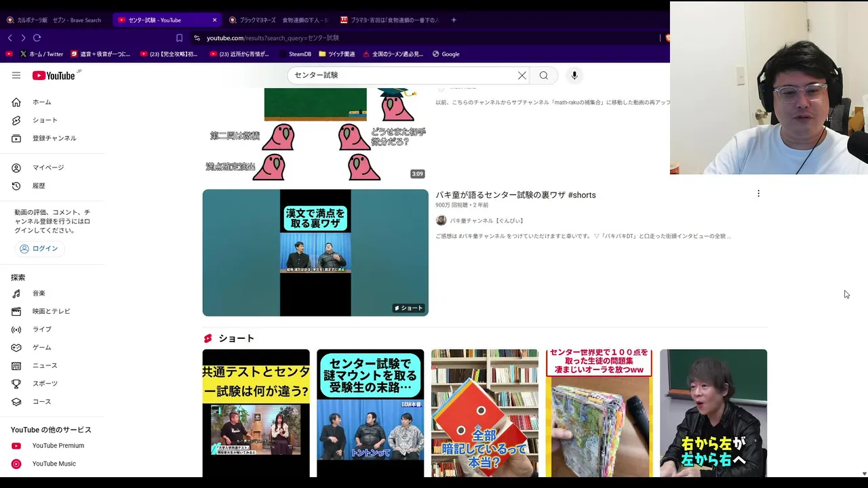868x488 pixels.
Task: Open short センター世界史で100点
Action: click(599, 413)
